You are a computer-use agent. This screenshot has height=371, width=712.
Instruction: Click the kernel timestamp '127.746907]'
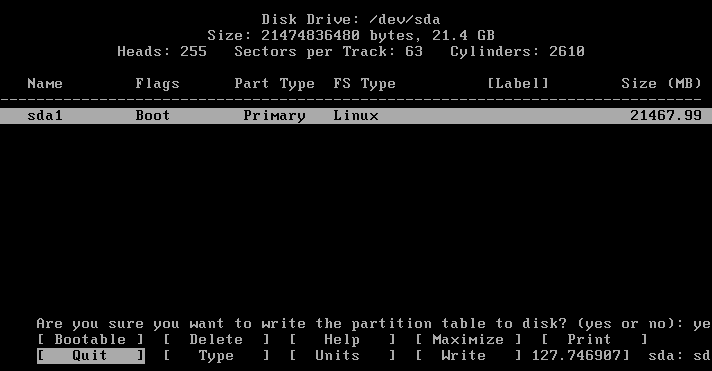[581, 356]
